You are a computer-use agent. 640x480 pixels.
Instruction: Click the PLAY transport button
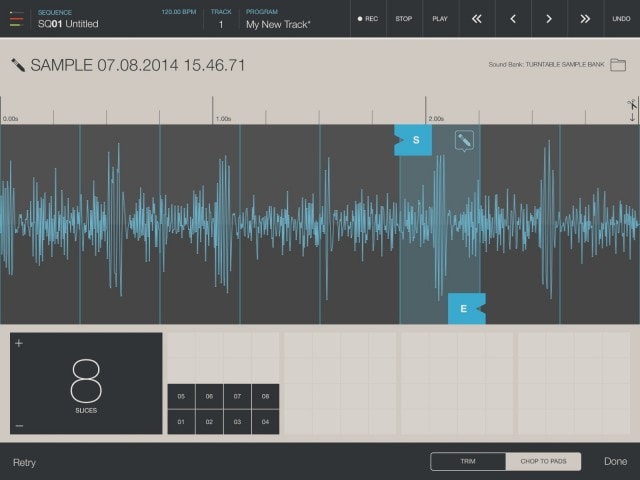(440, 19)
